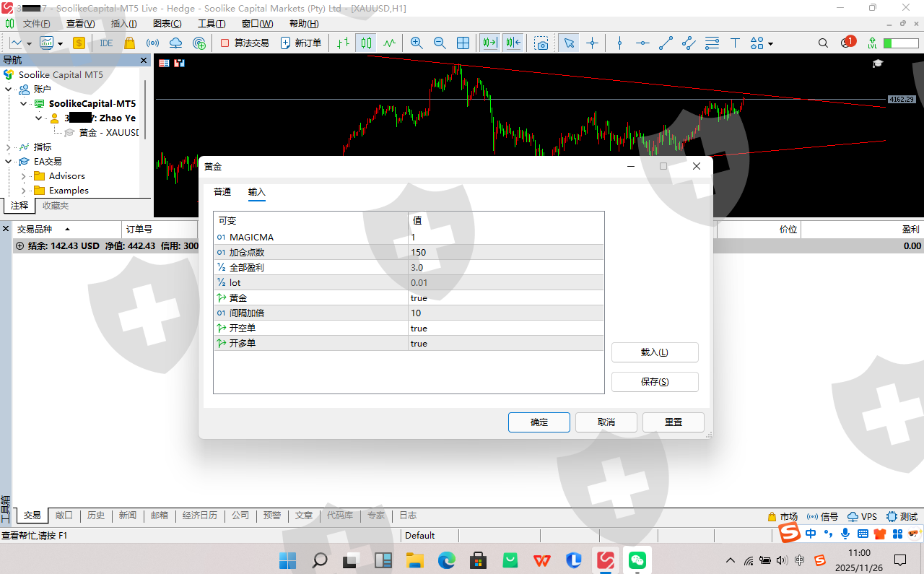Open WeChat from the Windows taskbar
Image resolution: width=924 pixels, height=574 pixels.
click(637, 560)
